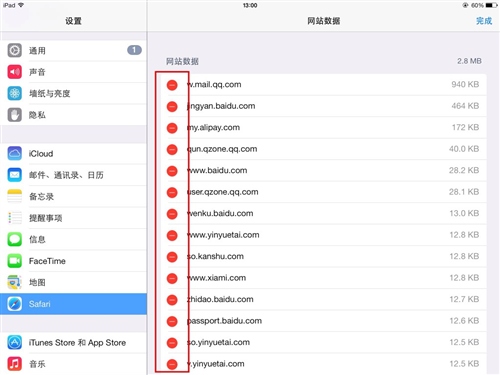Screen dimensions: 500x375
Task: Tap delete icon next to qun.qzone.qq.com
Action: (172, 150)
